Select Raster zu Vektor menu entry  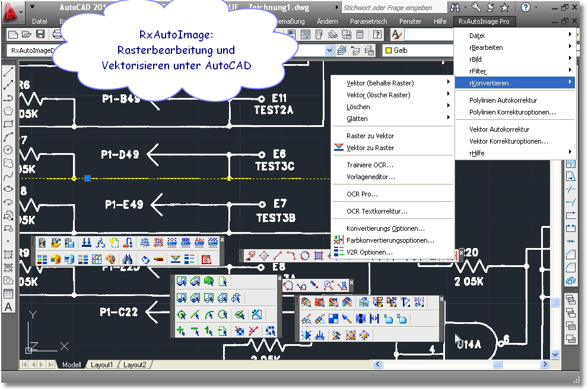(x=393, y=136)
